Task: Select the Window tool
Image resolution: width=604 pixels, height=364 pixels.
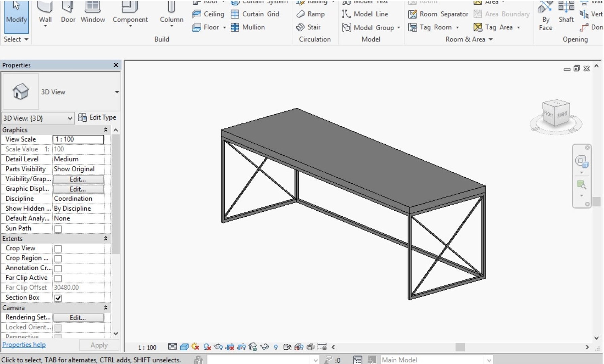Action: 93,12
